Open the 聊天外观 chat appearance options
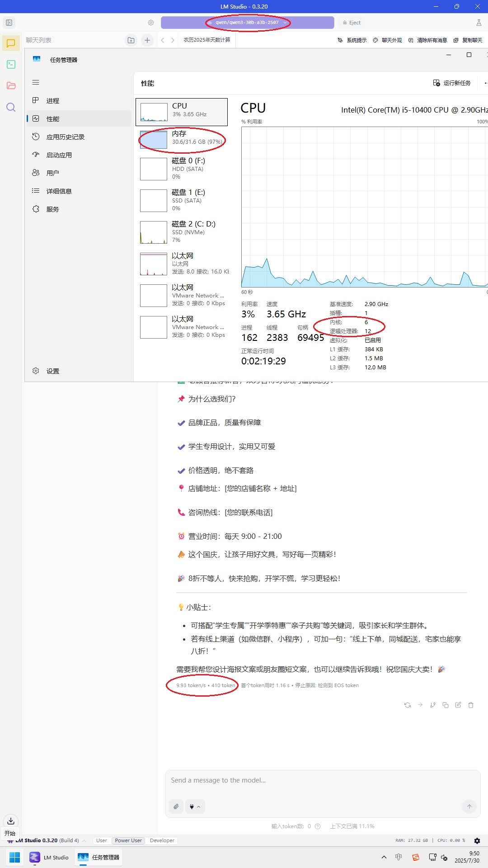 [388, 40]
